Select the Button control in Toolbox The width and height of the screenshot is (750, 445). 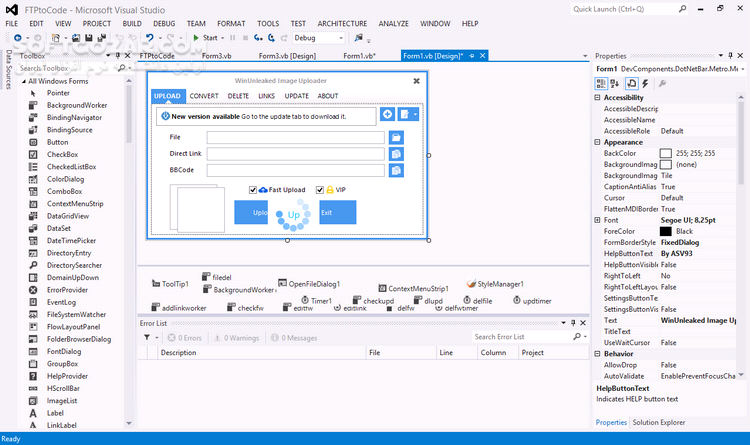pos(57,142)
